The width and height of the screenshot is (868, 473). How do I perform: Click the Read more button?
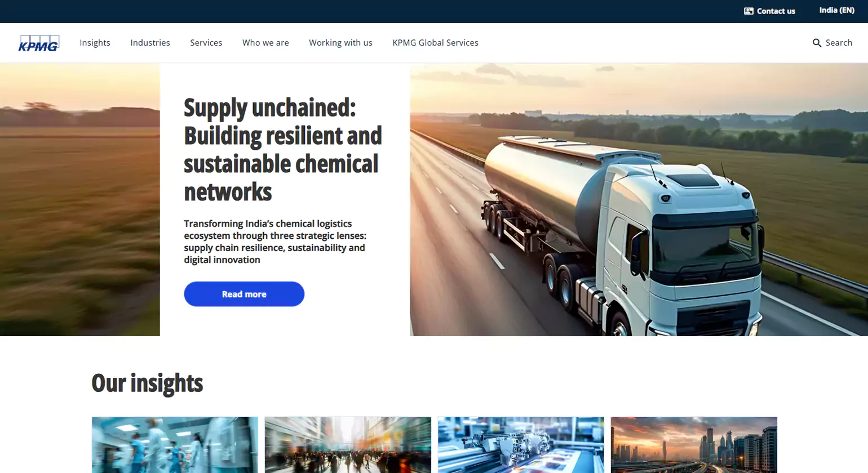click(x=244, y=294)
